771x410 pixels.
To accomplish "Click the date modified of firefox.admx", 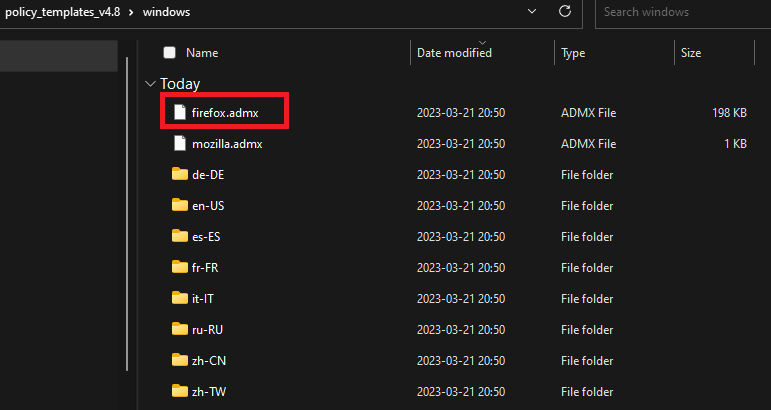I will (461, 113).
